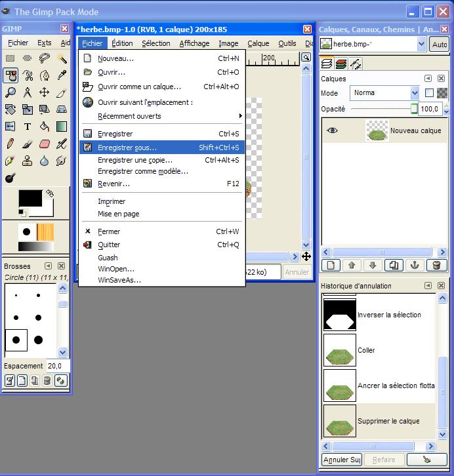Screen dimensions: 454x476
Task: Click the black foreground color swatch
Action: tap(30, 198)
